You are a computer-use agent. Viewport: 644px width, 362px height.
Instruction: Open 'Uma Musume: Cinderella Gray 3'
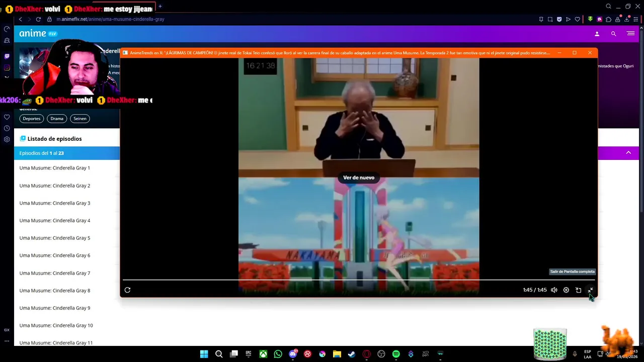[x=55, y=203]
